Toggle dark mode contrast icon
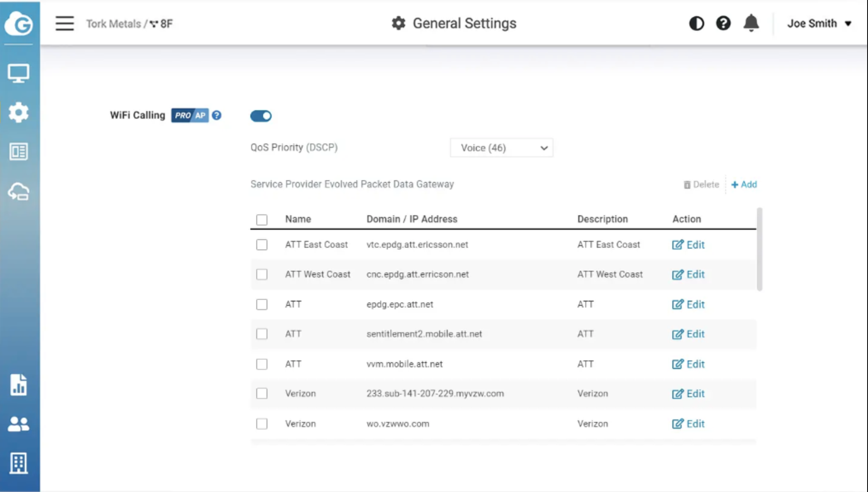 (696, 23)
